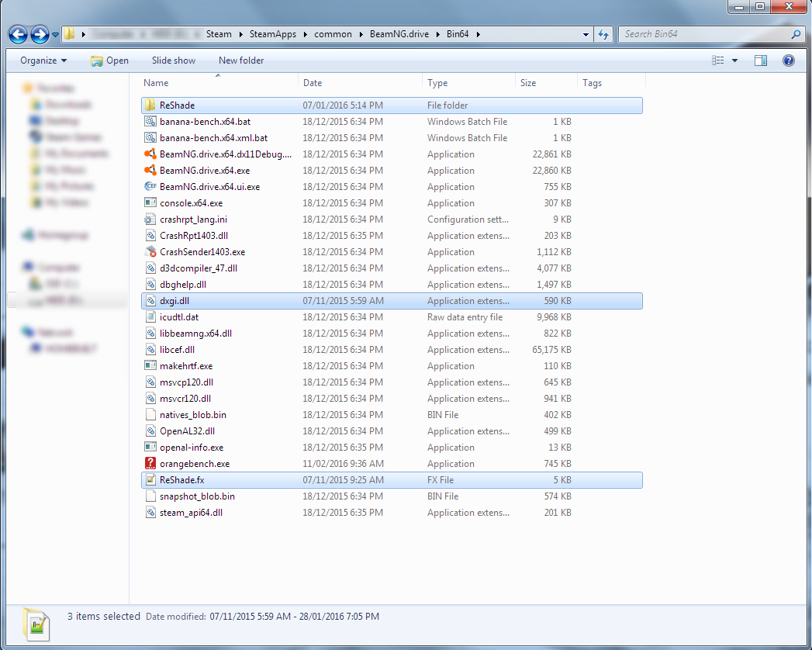Click the Date modified value in details pane
812x650 pixels.
click(294, 617)
